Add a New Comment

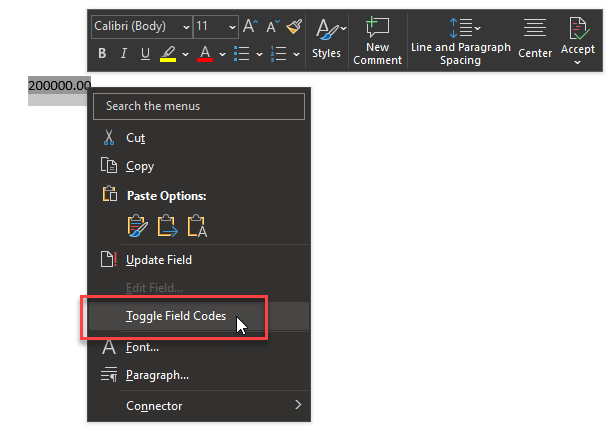pyautogui.click(x=377, y=41)
